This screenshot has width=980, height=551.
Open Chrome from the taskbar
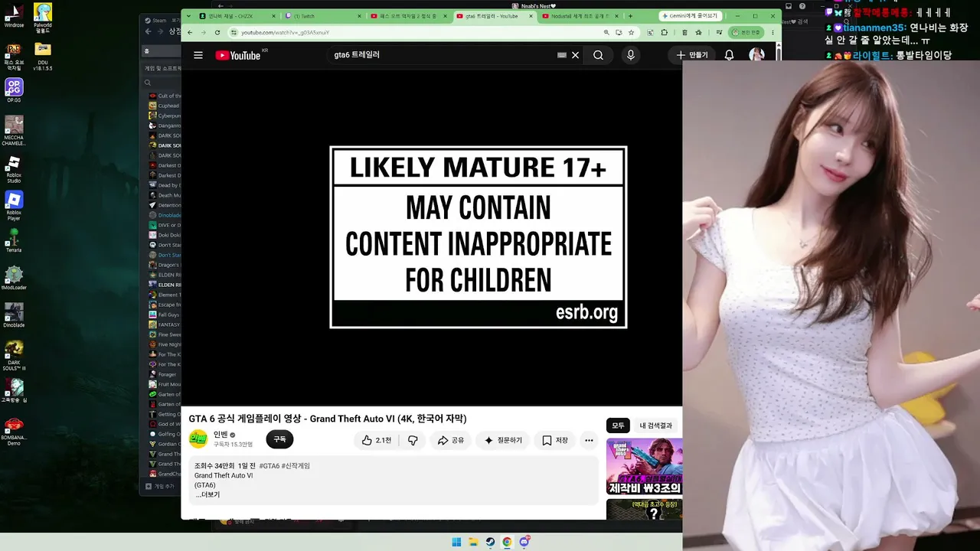507,542
